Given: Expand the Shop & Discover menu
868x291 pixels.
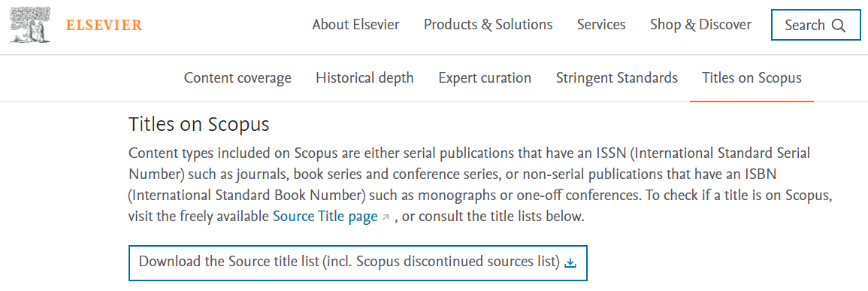Looking at the screenshot, I should tap(700, 25).
